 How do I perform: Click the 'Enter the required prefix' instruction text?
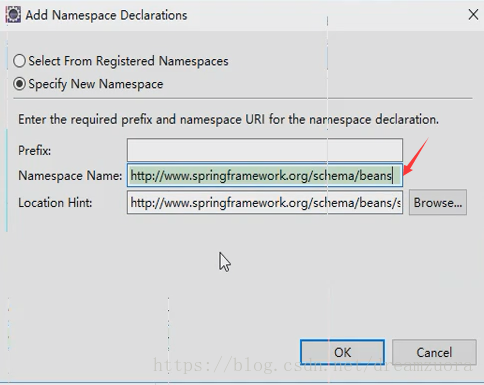[228, 119]
